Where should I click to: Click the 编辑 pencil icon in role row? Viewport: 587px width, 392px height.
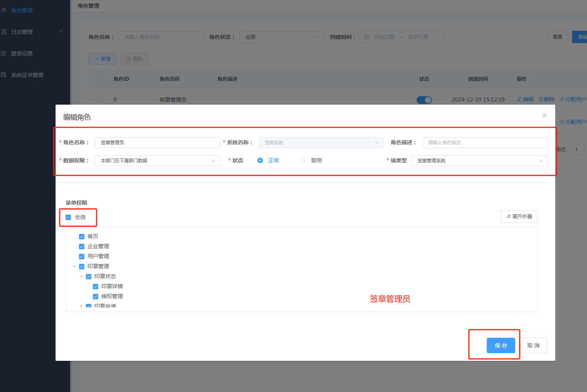tap(520, 99)
